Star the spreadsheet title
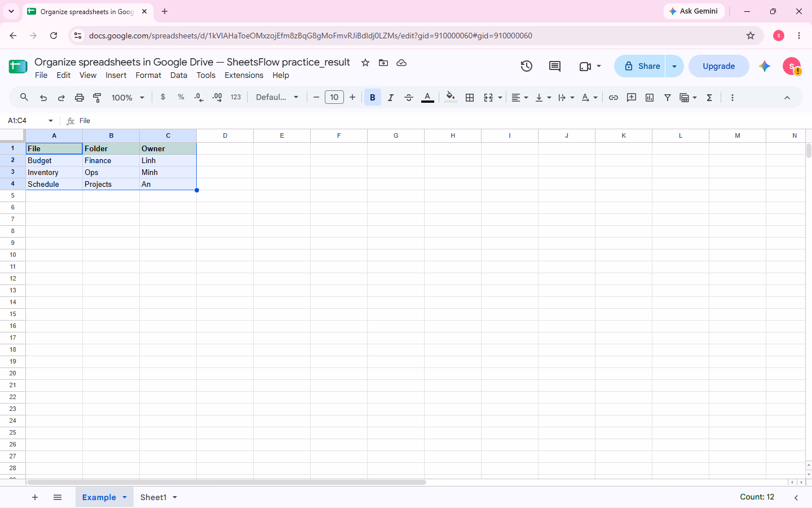Viewport: 812px width, 508px height. 365,63
